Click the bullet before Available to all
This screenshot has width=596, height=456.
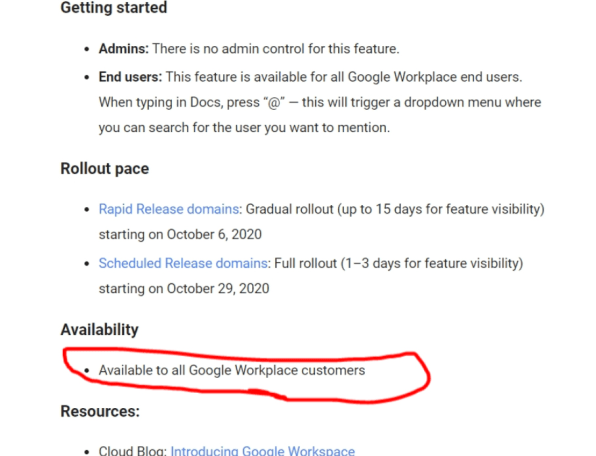coord(87,370)
